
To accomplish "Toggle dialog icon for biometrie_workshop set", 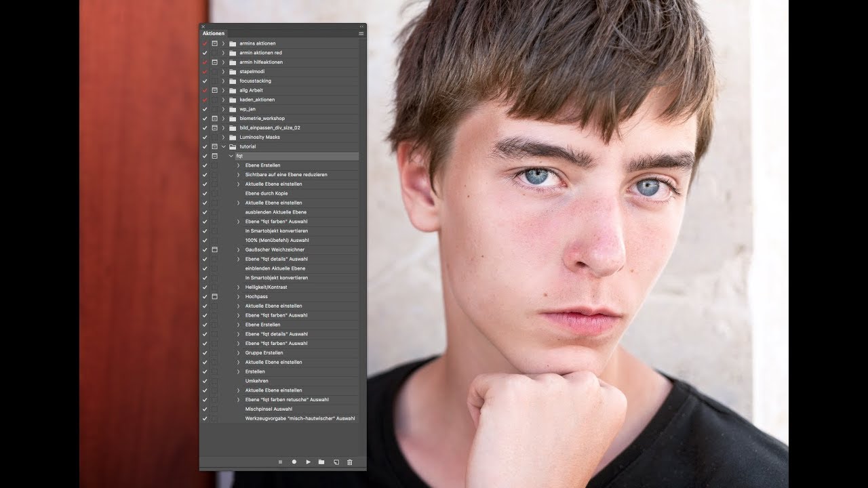I will coord(214,119).
